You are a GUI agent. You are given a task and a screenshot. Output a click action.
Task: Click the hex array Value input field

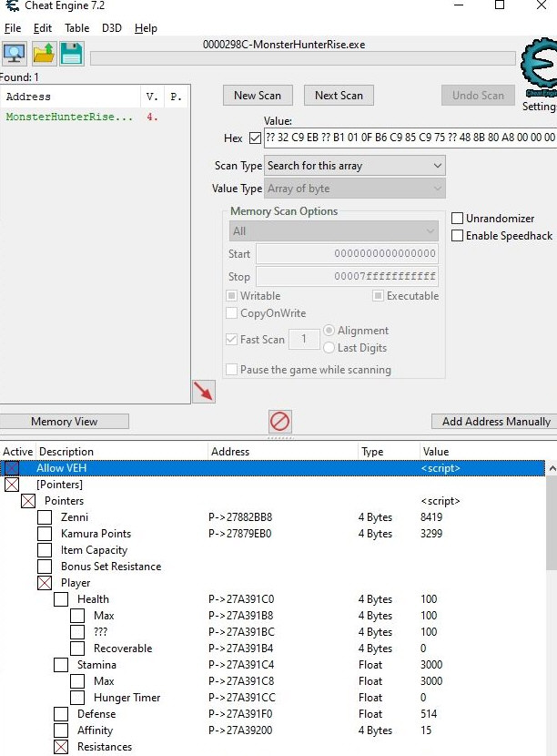410,138
